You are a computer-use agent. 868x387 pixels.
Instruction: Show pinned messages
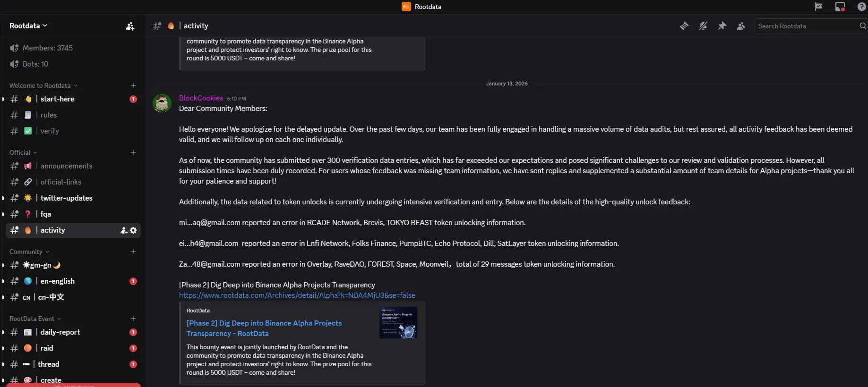[722, 26]
